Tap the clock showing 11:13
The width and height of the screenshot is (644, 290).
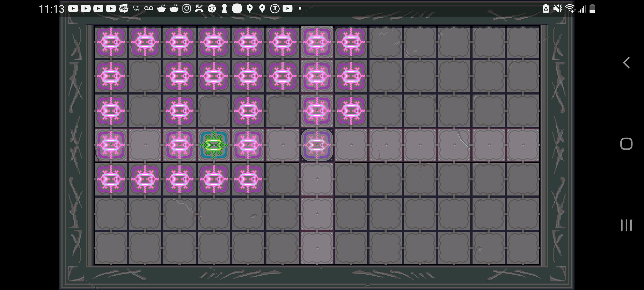pyautogui.click(x=51, y=9)
